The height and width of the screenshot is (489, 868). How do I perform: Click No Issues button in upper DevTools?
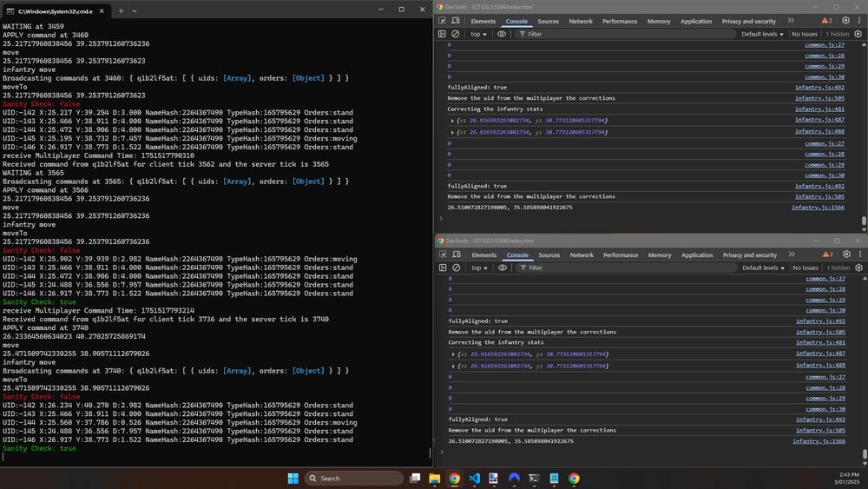pyautogui.click(x=805, y=34)
